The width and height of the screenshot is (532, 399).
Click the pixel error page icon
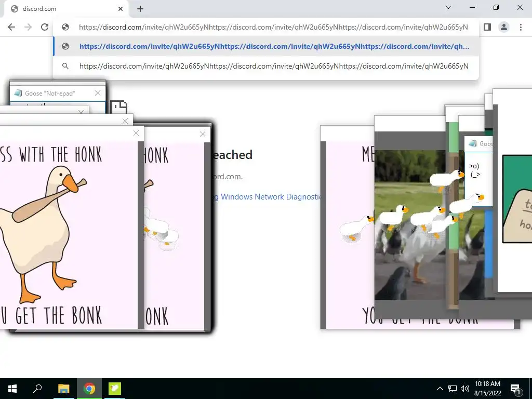119,107
